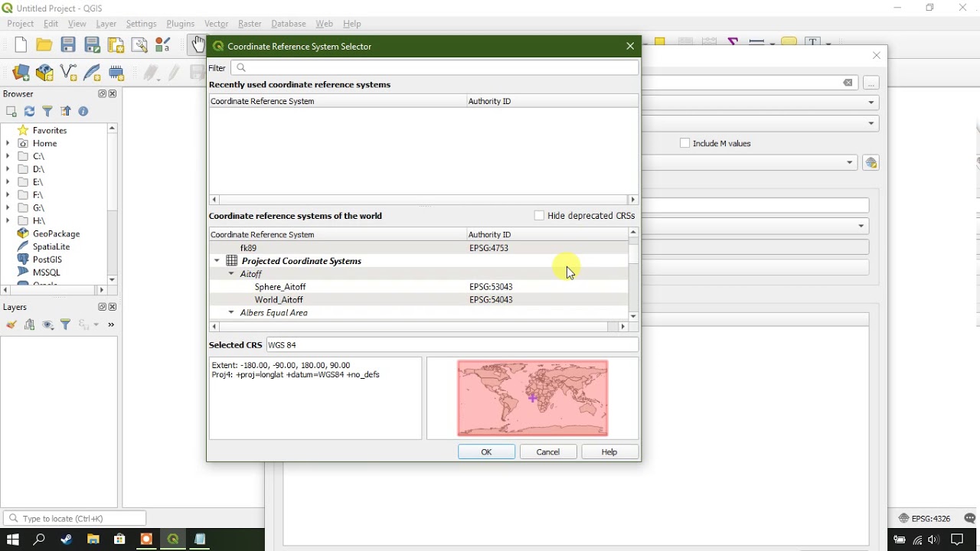
Task: Select the World_Aitoff CRS row
Action: point(419,300)
